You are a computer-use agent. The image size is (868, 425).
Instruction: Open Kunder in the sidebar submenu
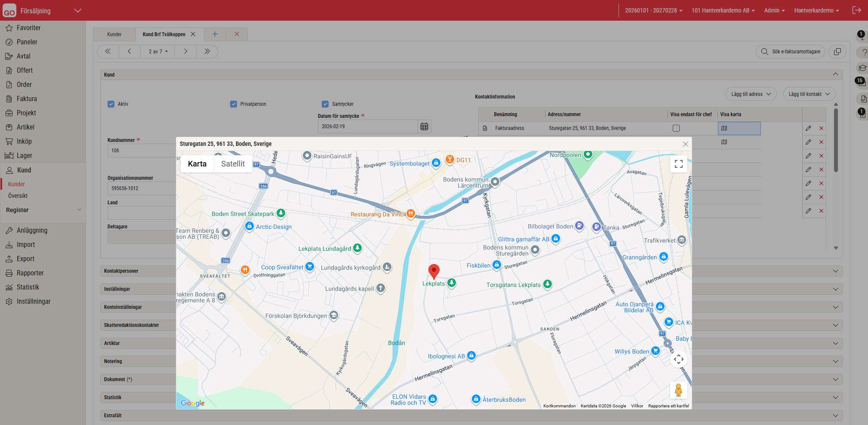(16, 184)
